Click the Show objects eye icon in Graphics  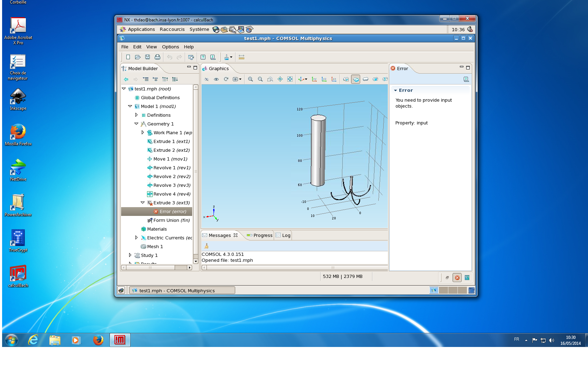click(216, 79)
